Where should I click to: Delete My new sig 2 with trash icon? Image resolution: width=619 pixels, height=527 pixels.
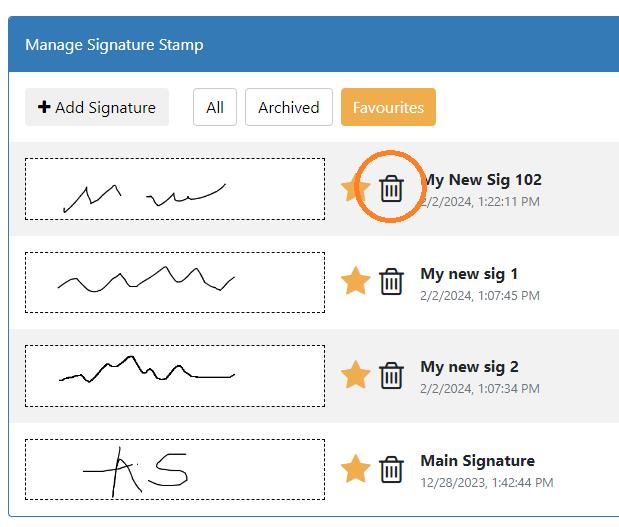(392, 376)
